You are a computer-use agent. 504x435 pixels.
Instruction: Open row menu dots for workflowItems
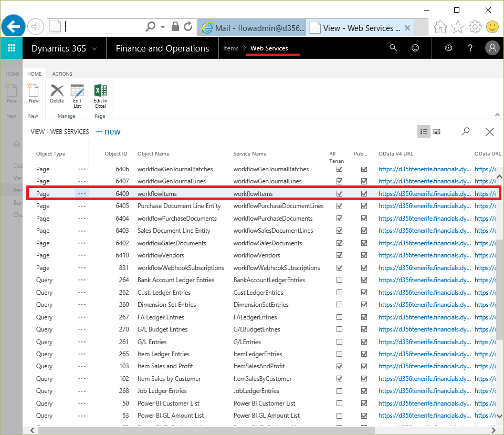pyautogui.click(x=82, y=194)
